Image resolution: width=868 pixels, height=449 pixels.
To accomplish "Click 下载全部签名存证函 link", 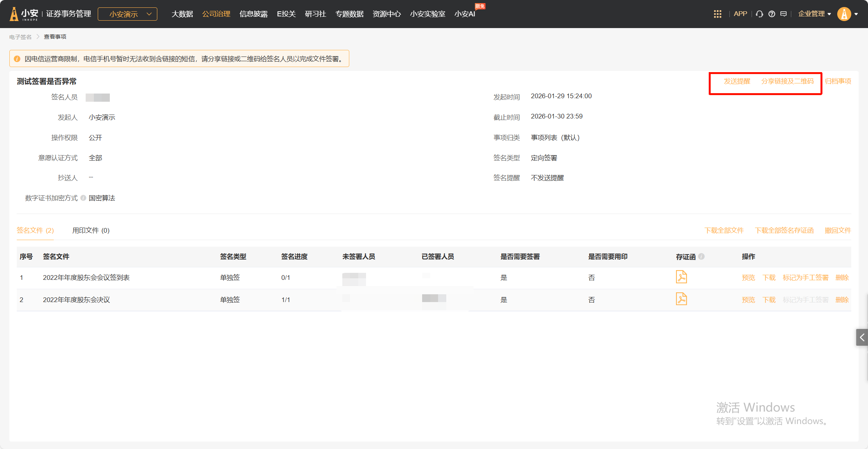I will (784, 230).
